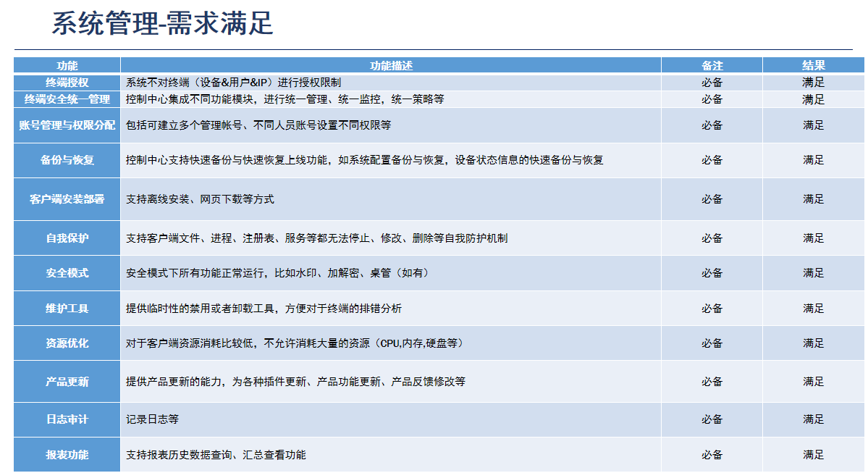The height and width of the screenshot is (473, 868).
Task: Click the 自我保护 function cell
Action: tap(67, 238)
